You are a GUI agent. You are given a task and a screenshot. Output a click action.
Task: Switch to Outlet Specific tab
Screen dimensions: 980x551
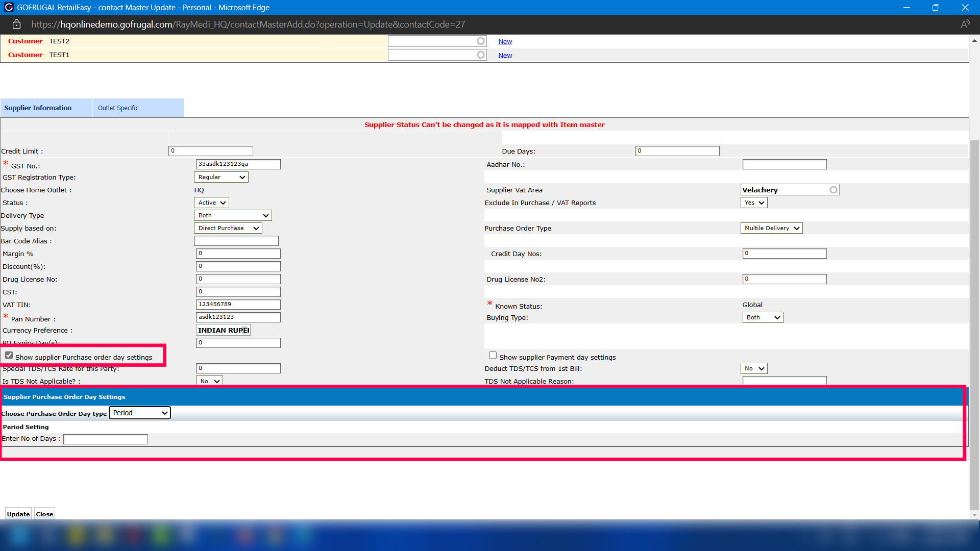pos(118,108)
